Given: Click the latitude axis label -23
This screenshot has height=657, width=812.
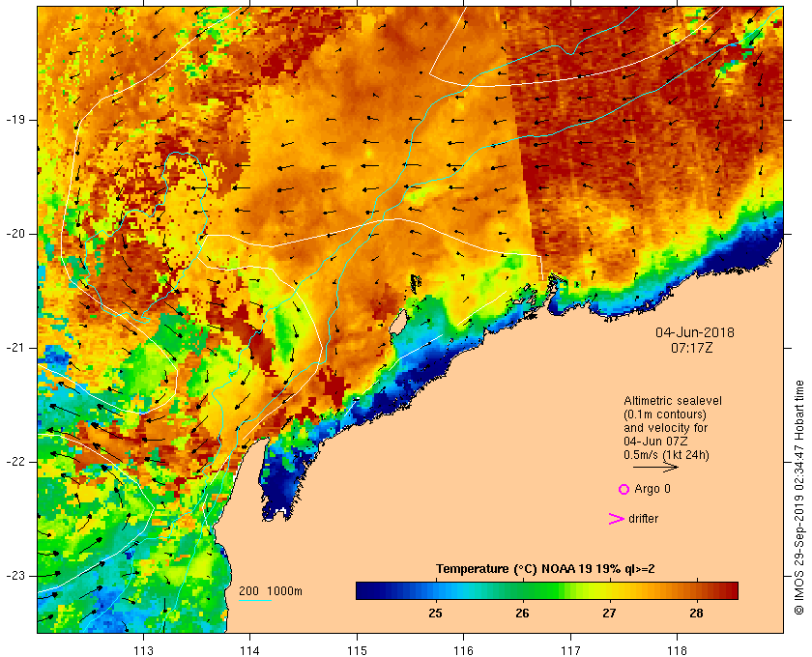Looking at the screenshot, I should tap(15, 576).
